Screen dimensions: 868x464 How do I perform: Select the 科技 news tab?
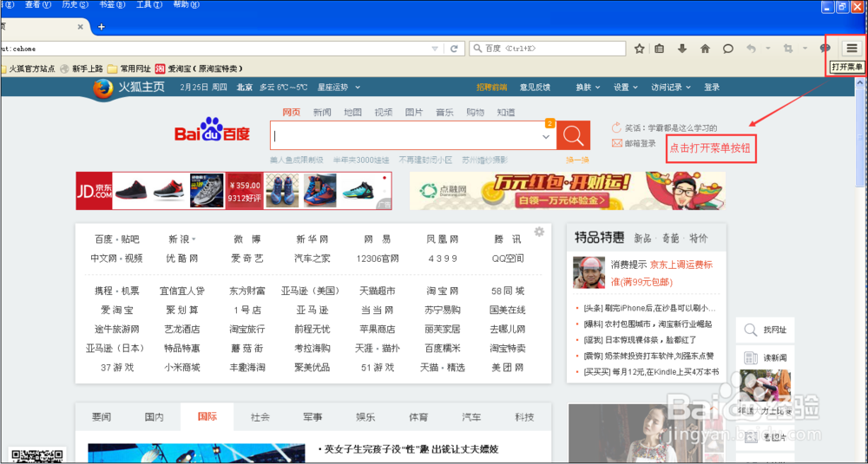click(524, 417)
